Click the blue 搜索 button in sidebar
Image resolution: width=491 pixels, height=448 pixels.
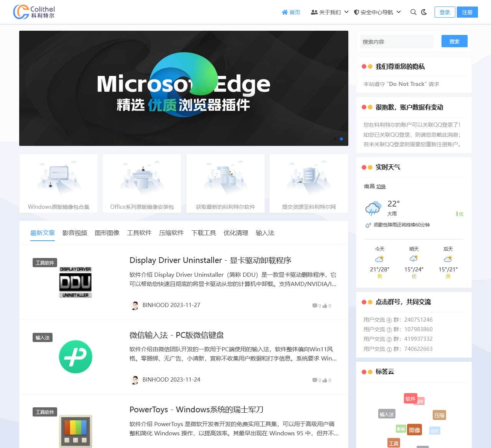click(x=454, y=41)
